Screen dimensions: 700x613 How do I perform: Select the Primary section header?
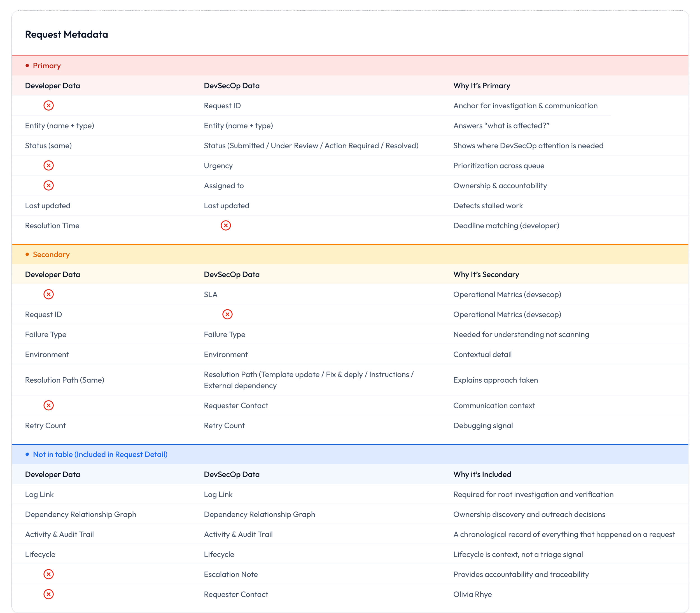click(47, 66)
